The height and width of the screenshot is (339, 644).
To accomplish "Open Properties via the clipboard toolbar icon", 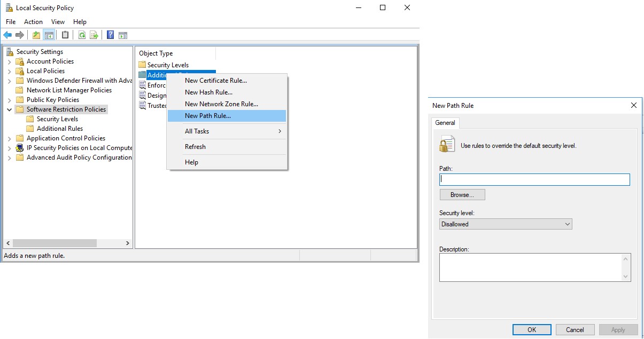I will click(65, 35).
